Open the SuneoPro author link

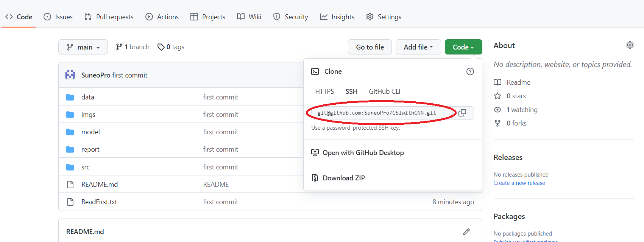pyautogui.click(x=96, y=75)
